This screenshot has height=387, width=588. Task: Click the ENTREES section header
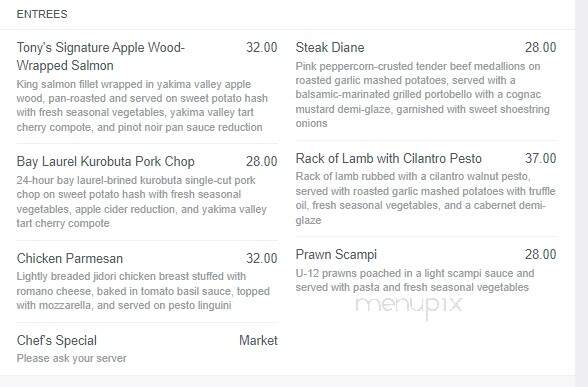pyautogui.click(x=42, y=14)
